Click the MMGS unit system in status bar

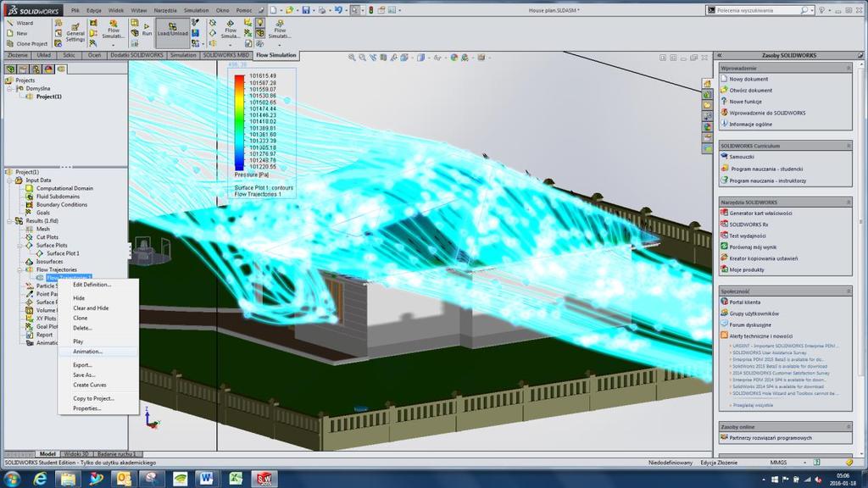[778, 463]
